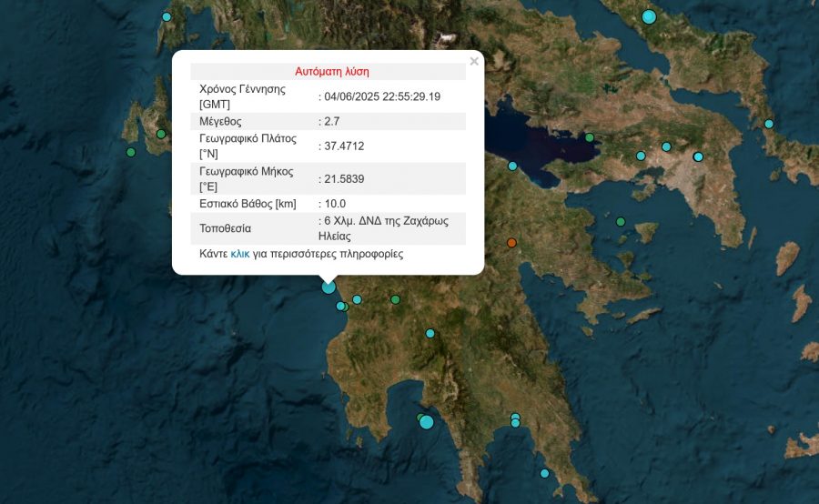This screenshot has width=819, height=504.
Task: Click the large cyan marker in the southern gulf
Action: [x=426, y=421]
